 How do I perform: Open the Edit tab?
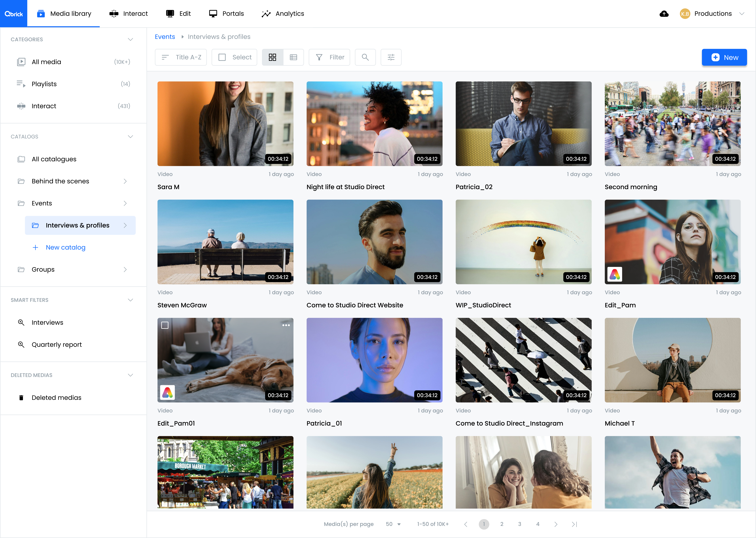click(178, 14)
